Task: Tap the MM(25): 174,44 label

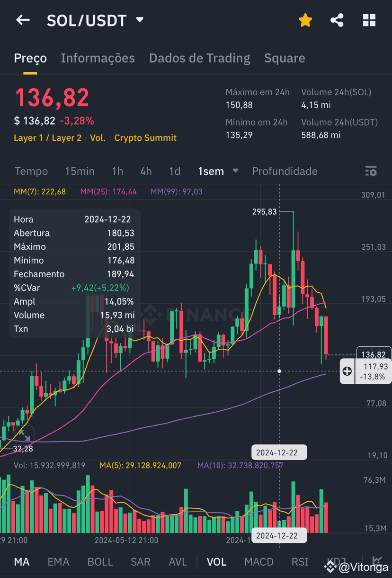Action: [108, 192]
